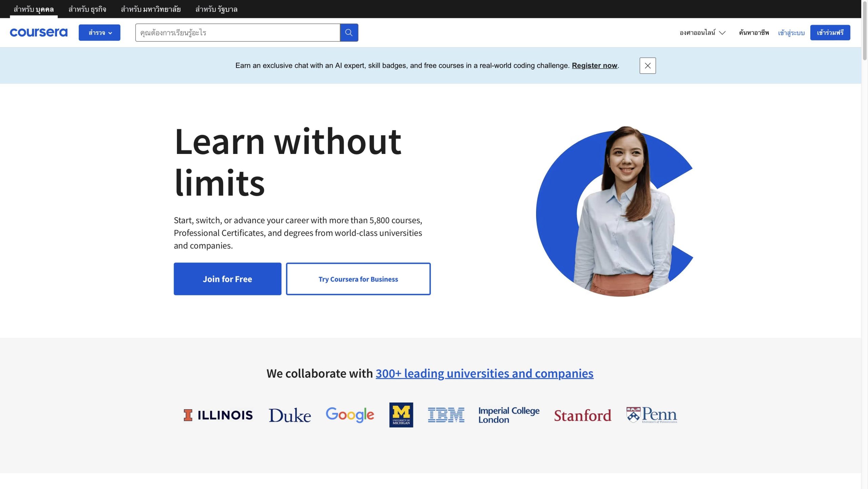Switch to the สำหรับ ธุรกิจ tab

(x=87, y=9)
